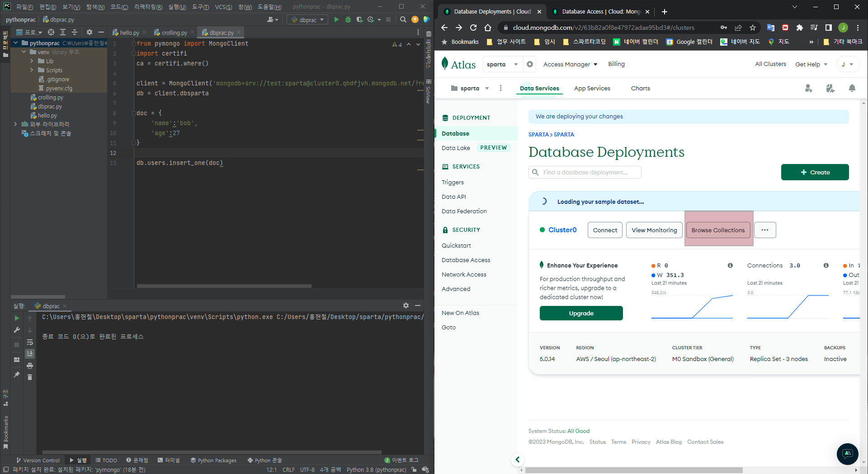Print the Run console output
Image resolution: width=868 pixels, height=474 pixels.
tap(30, 366)
